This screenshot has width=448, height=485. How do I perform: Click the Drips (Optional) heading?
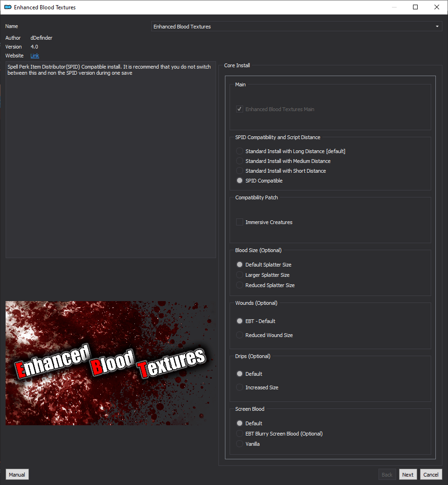[x=252, y=356]
